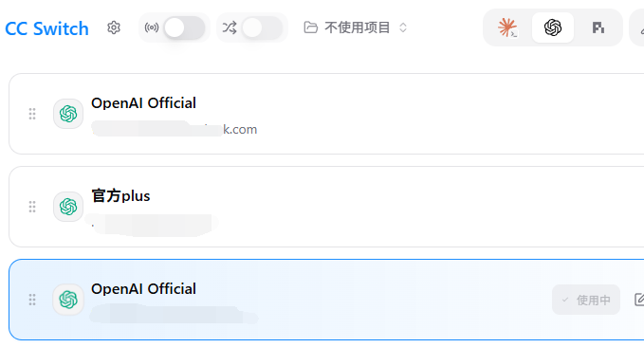The image size is (644, 347).
Task: Click the first OpenAI Official provider logo
Action: (68, 114)
